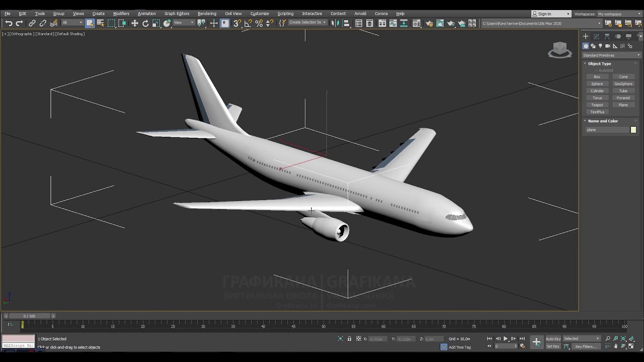Image resolution: width=644 pixels, height=362 pixels.
Task: Click Bind to Space Warp icon
Action: point(53,23)
